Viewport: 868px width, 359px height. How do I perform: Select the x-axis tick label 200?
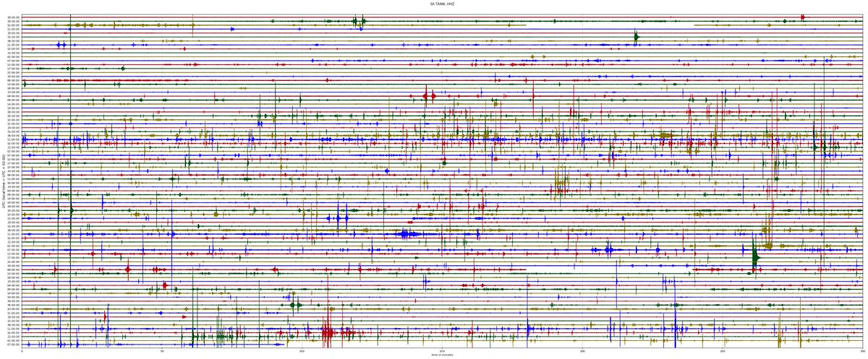pos(582,352)
